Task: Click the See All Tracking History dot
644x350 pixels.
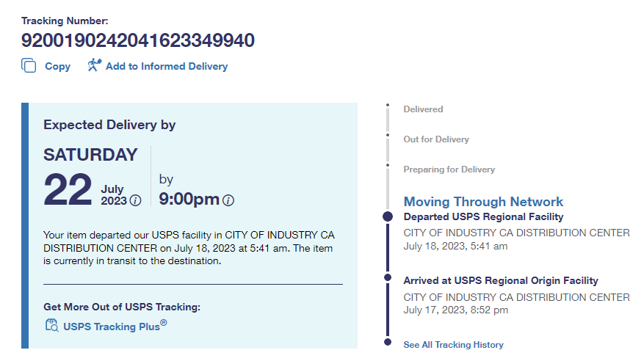Action: 388,342
